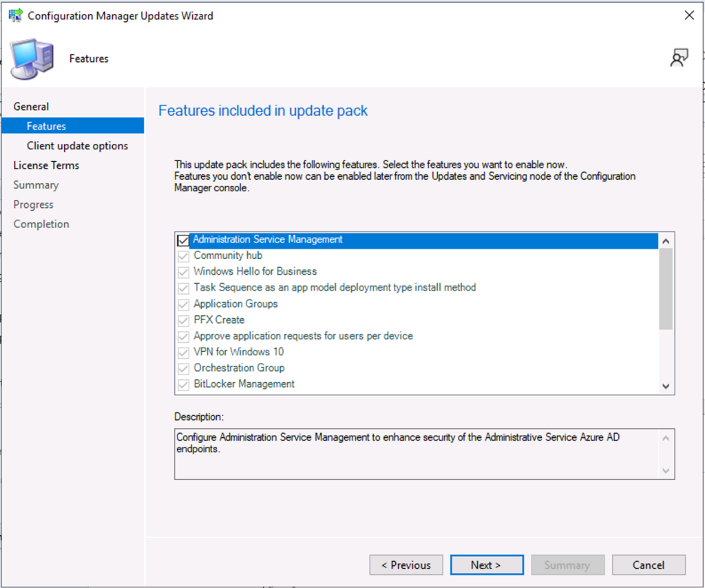Click the features list scroll down arrow
The height and width of the screenshot is (588, 705).
[666, 386]
